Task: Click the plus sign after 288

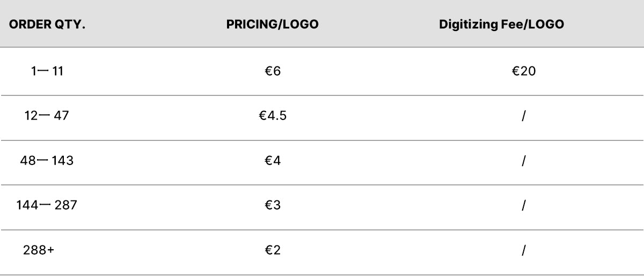Action: click(50, 250)
